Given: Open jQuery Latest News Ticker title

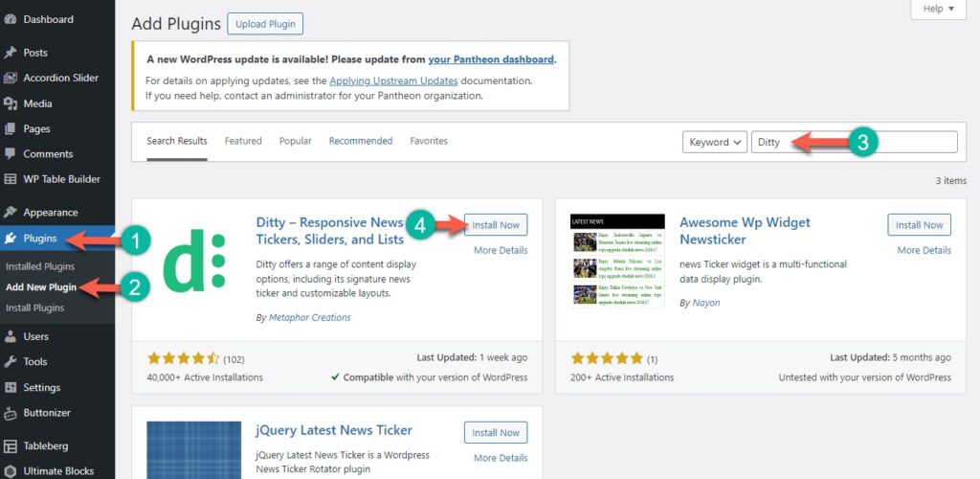Looking at the screenshot, I should (x=334, y=430).
